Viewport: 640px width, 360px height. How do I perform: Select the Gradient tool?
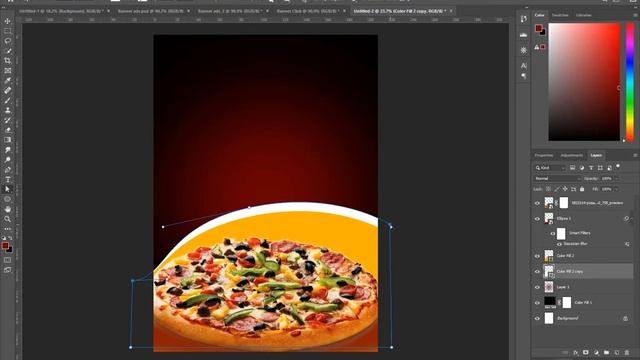(7, 140)
